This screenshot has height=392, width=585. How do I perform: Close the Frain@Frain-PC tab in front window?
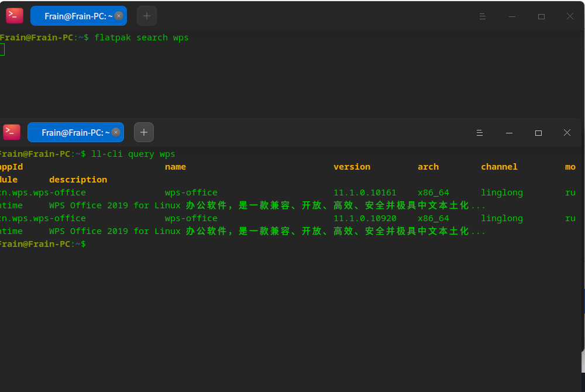tap(116, 132)
